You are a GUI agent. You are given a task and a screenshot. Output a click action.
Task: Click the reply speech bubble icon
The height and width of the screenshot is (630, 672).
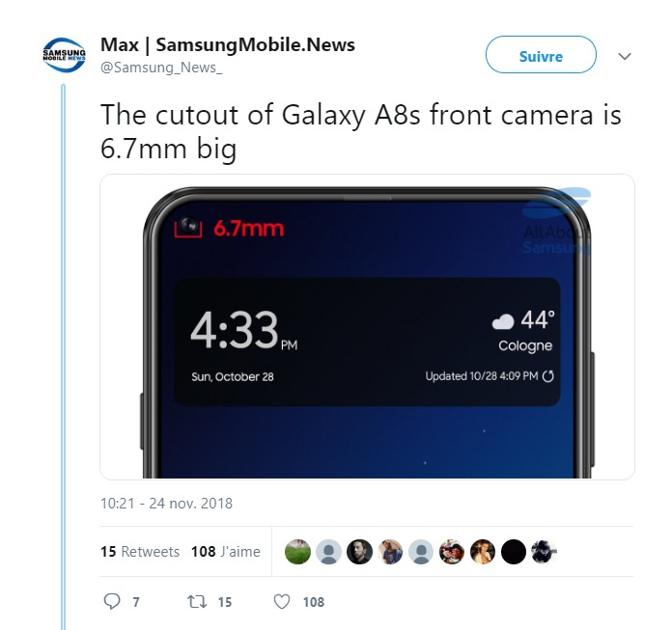pos(112,601)
